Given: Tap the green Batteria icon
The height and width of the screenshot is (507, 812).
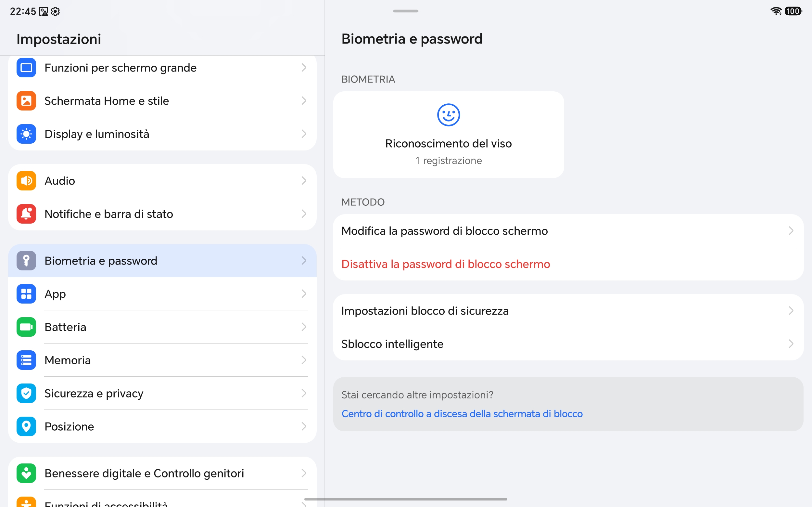Looking at the screenshot, I should coord(26,327).
